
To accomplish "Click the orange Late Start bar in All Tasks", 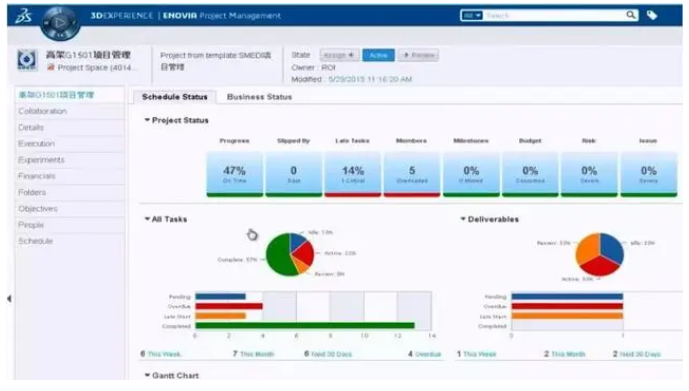I will [x=221, y=316].
